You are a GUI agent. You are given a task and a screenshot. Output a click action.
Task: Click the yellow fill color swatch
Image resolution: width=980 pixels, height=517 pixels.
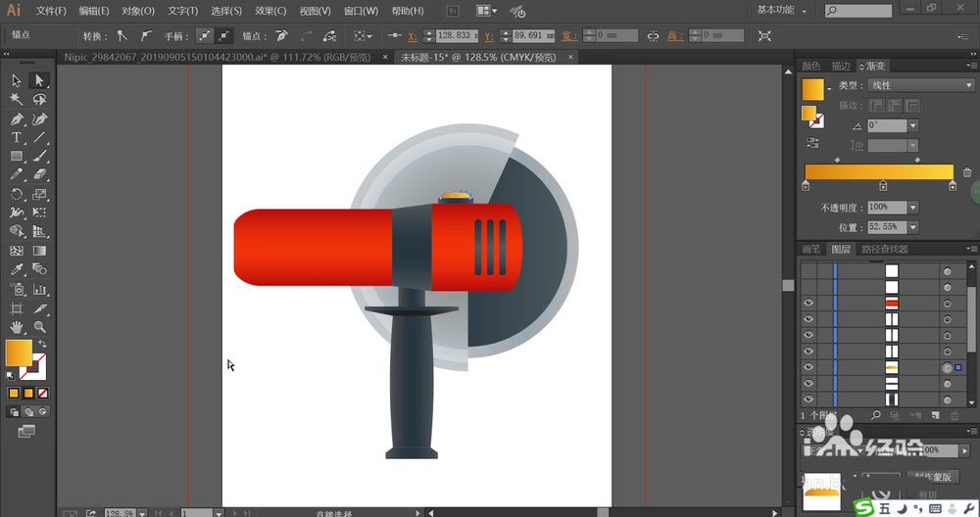pyautogui.click(x=18, y=352)
